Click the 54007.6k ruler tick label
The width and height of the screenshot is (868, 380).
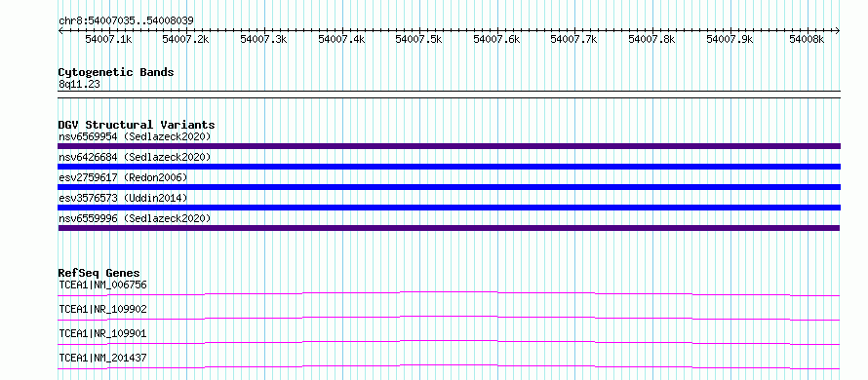tap(496, 39)
